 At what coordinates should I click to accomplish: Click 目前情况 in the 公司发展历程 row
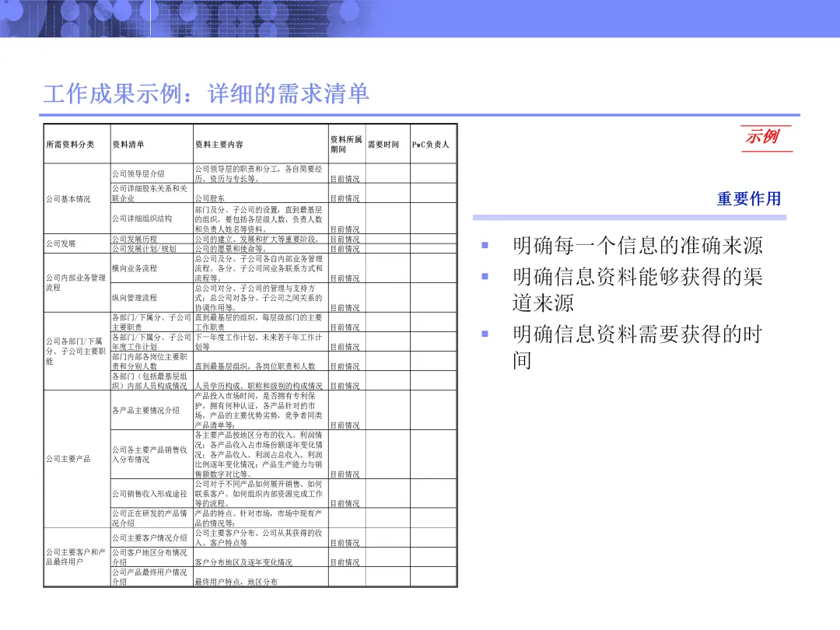[345, 239]
